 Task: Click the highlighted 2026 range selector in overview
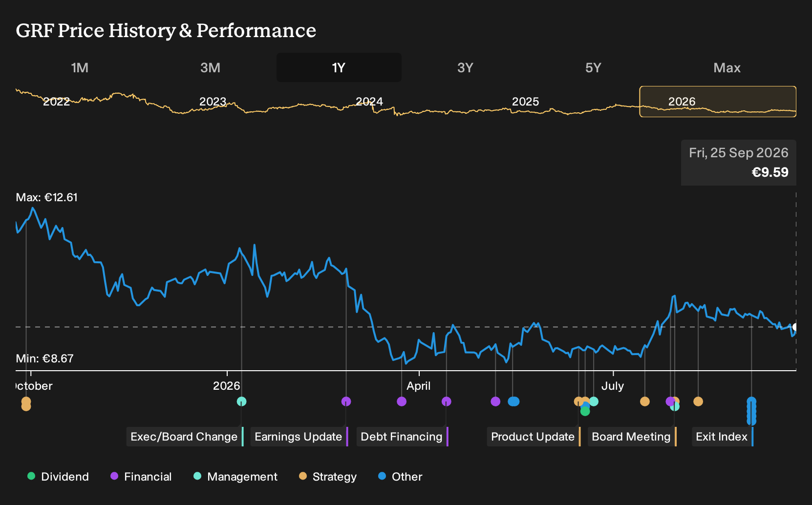(718, 102)
